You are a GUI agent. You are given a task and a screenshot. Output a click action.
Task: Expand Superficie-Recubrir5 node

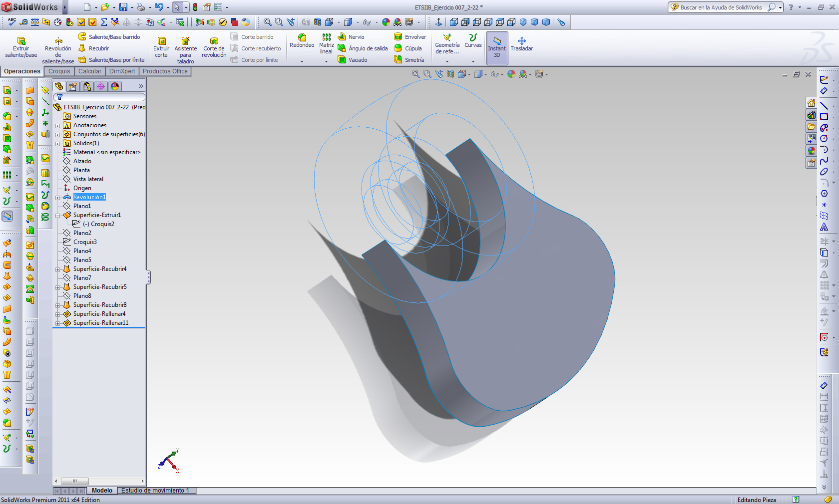58,287
